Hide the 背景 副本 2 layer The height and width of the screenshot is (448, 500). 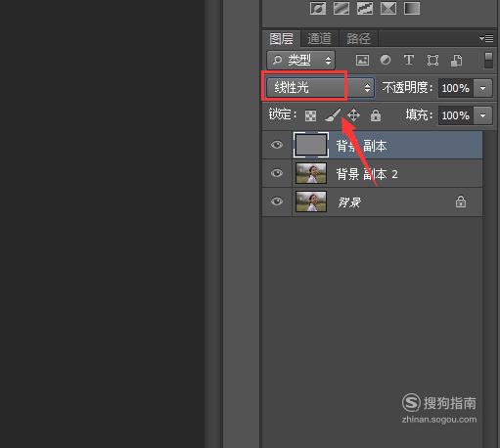tap(277, 173)
